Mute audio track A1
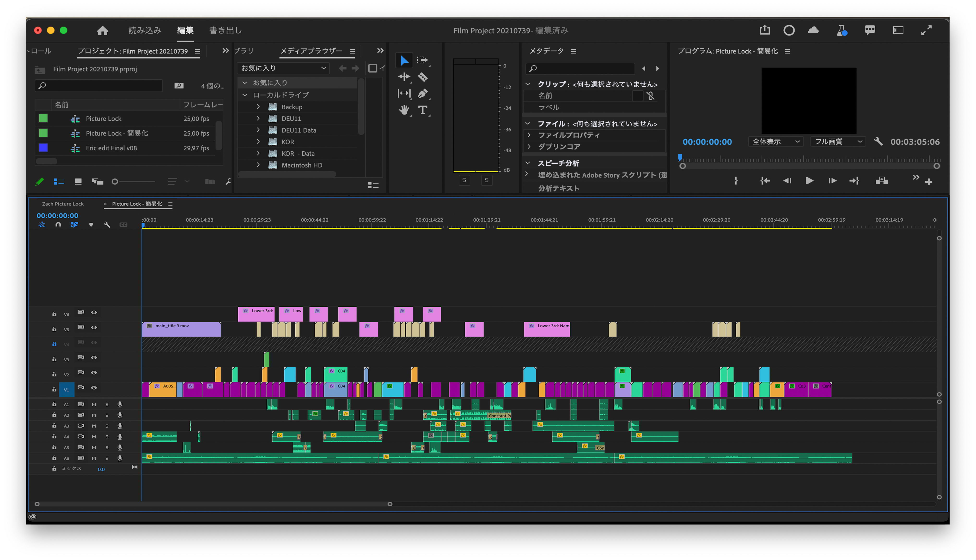The image size is (976, 560). (94, 404)
